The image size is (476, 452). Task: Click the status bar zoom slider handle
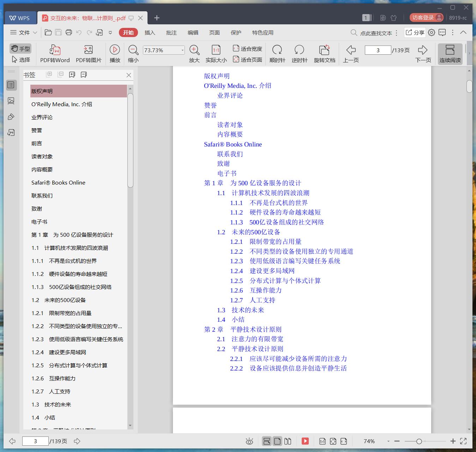pyautogui.click(x=419, y=441)
